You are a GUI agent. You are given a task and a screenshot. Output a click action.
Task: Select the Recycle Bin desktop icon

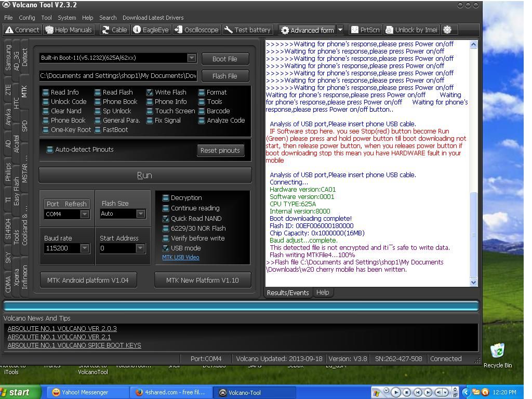tap(498, 355)
